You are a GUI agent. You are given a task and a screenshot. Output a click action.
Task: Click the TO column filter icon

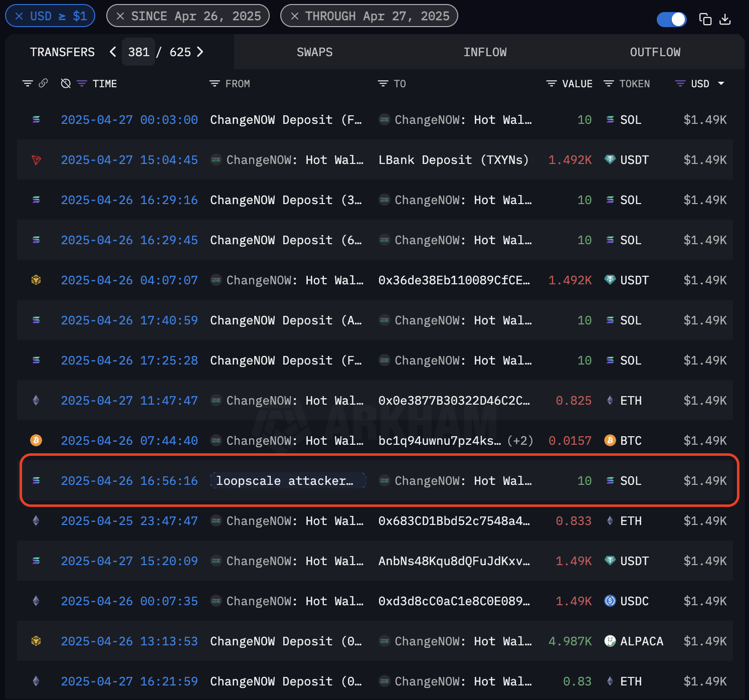pos(383,84)
